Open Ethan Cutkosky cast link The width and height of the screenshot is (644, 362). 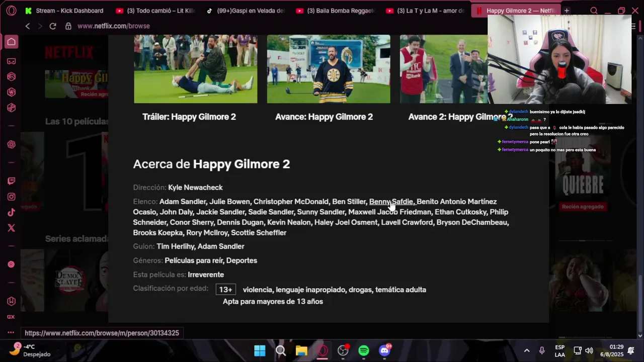460,212
